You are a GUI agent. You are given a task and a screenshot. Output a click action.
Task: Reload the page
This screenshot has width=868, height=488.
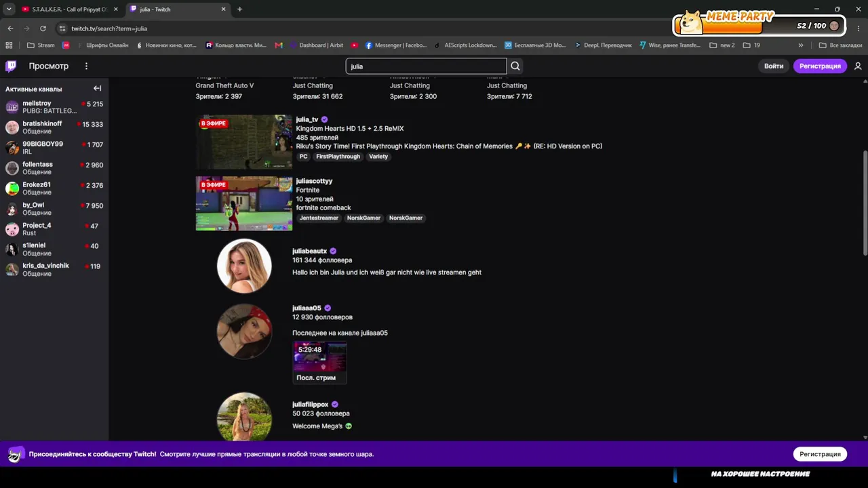pos(43,28)
